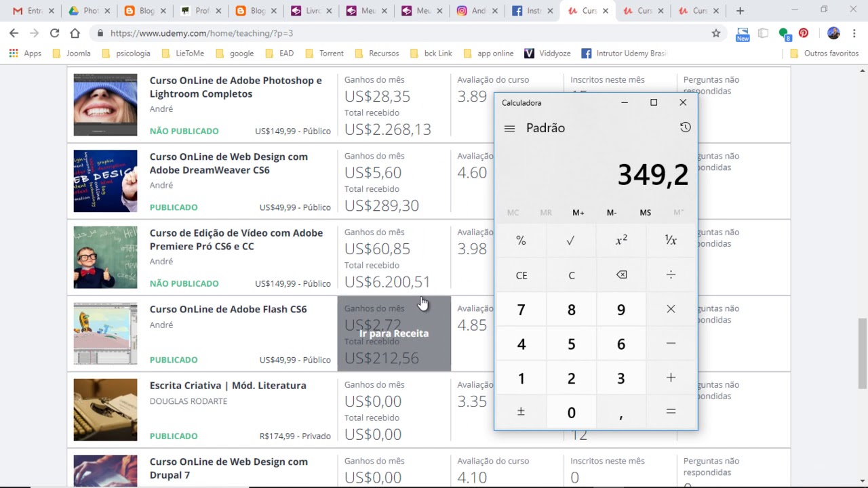Click the minus key in Calculator

click(671, 344)
